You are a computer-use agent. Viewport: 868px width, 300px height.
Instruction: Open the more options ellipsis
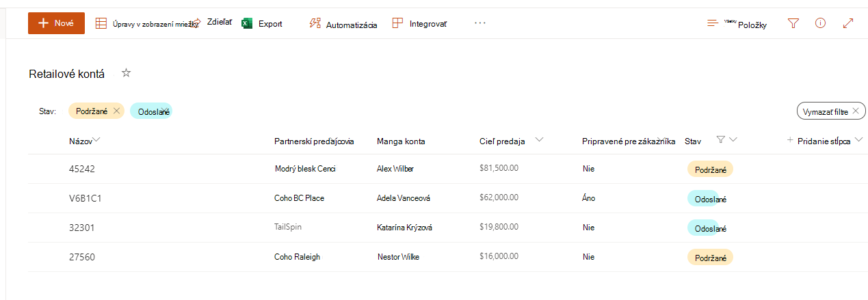(479, 23)
